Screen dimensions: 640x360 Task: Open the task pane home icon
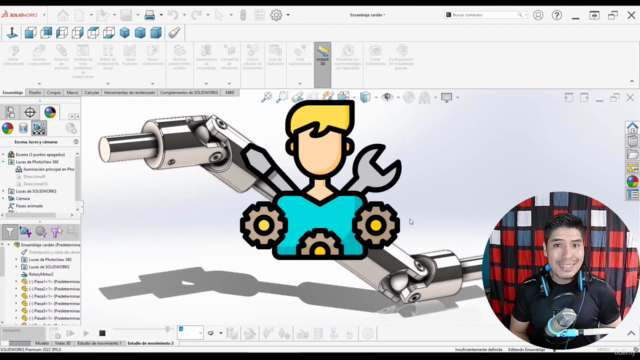click(632, 127)
